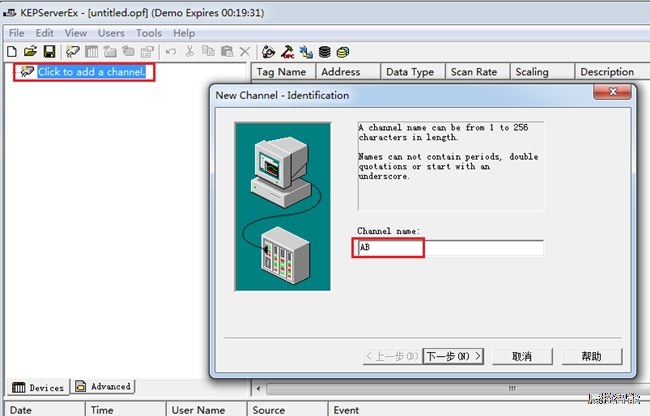Open the Users menu
Image resolution: width=650 pixels, height=416 pixels.
pos(111,33)
